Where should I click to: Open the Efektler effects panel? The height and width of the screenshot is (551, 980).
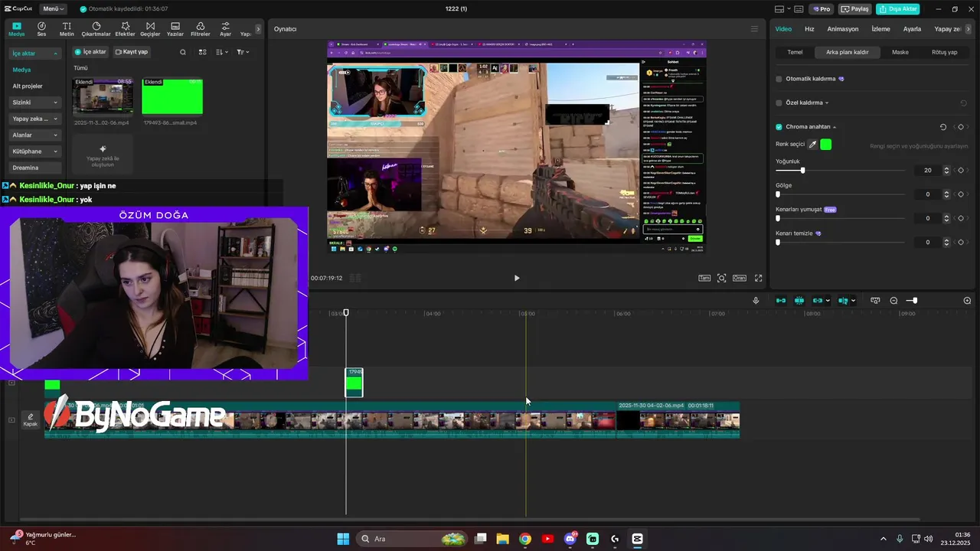(x=125, y=29)
